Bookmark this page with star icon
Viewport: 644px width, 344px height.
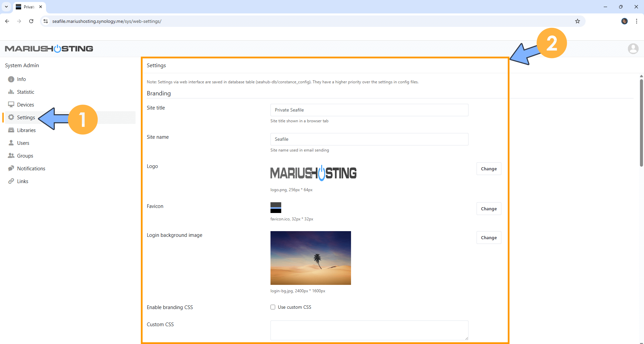click(577, 21)
